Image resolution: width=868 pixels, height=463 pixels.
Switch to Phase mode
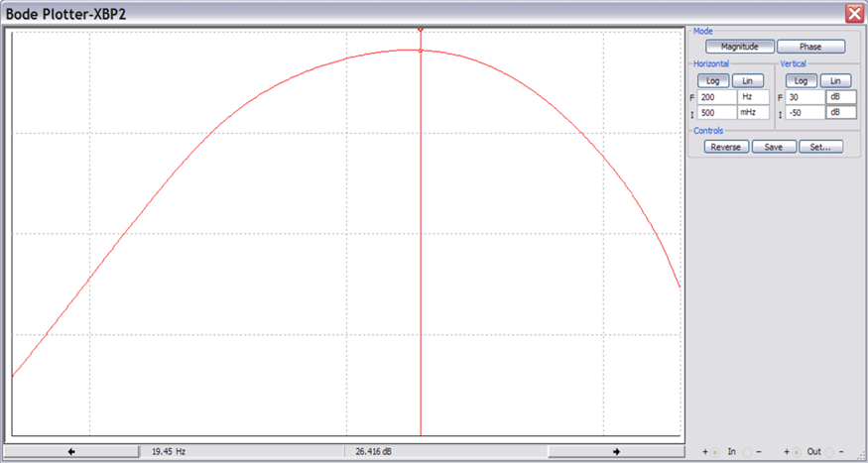[810, 47]
